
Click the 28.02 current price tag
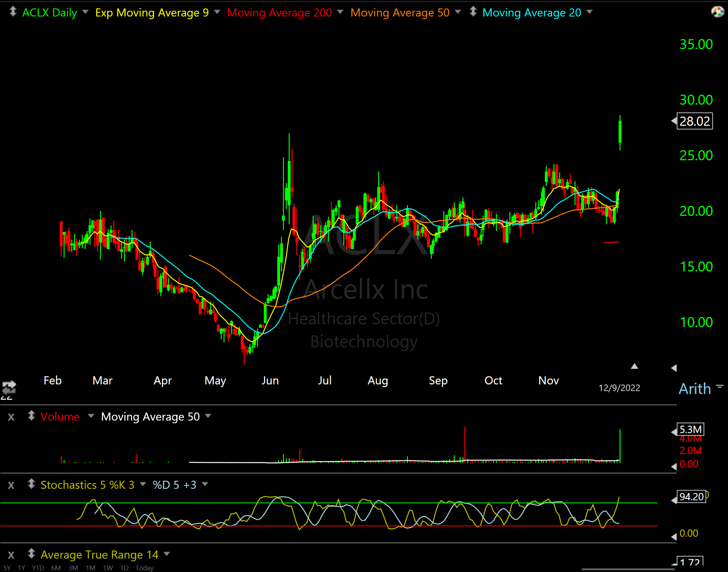[x=695, y=121]
